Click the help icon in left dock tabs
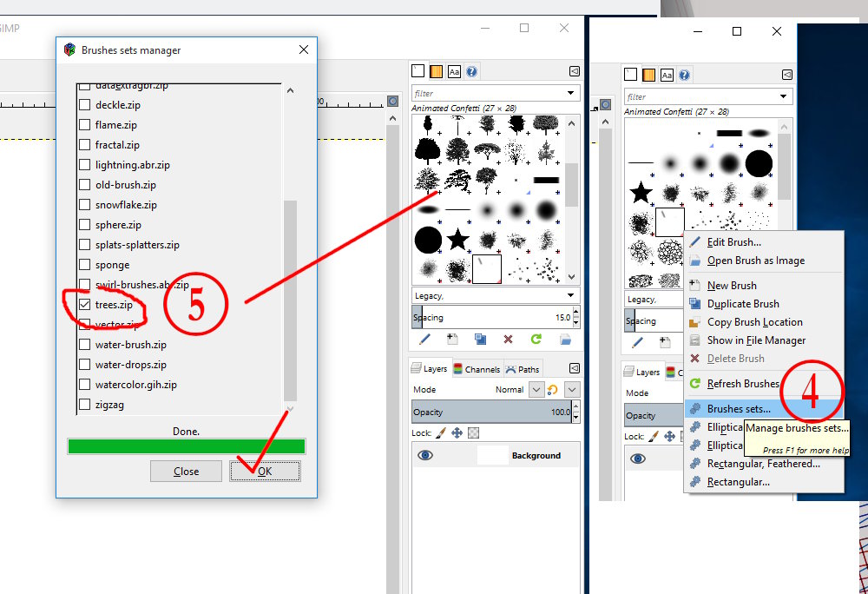Screen dimensions: 868x594 tap(471, 71)
